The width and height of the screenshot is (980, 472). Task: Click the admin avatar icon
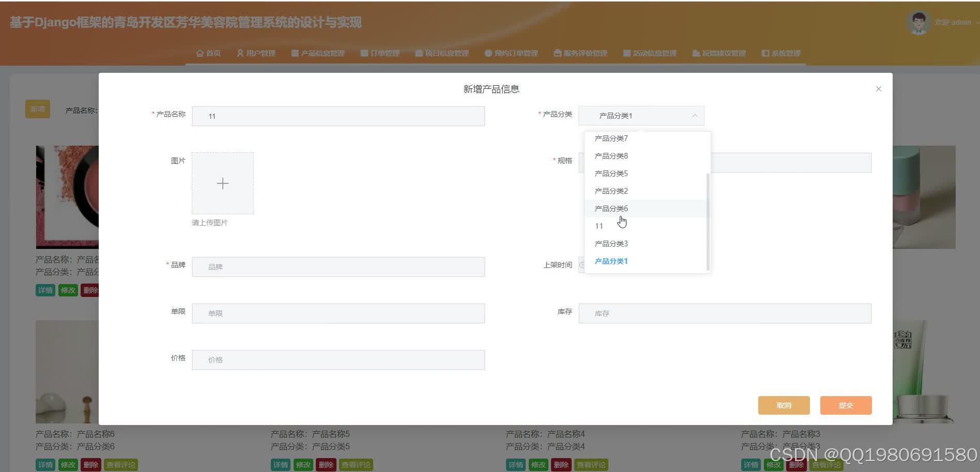[918, 22]
